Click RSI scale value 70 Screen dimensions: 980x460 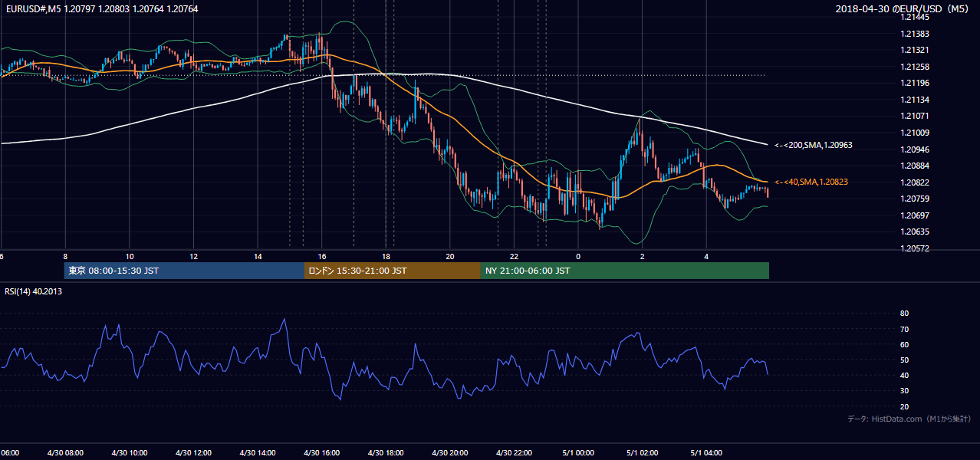click(x=904, y=329)
